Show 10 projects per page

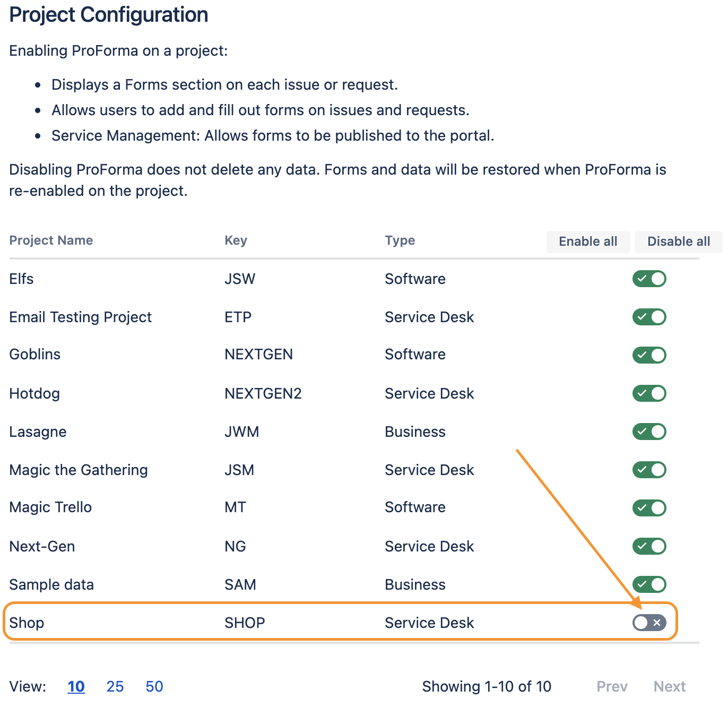(x=76, y=686)
